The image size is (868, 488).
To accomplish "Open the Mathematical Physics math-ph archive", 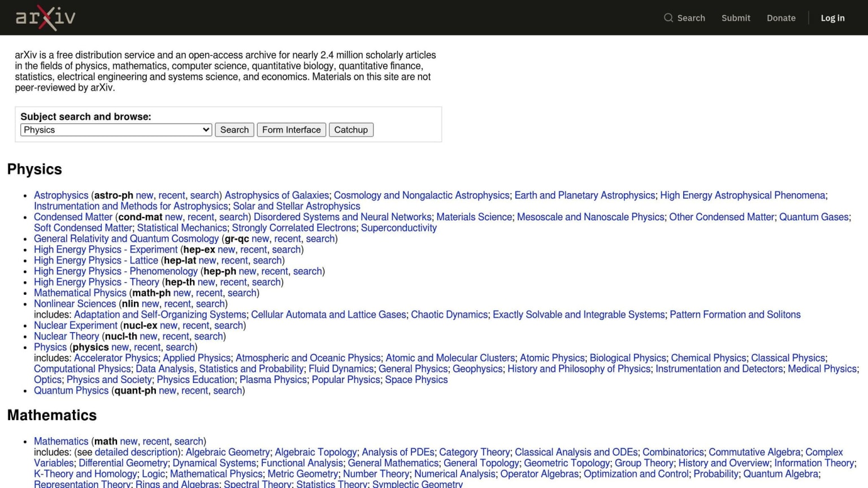I will (80, 293).
